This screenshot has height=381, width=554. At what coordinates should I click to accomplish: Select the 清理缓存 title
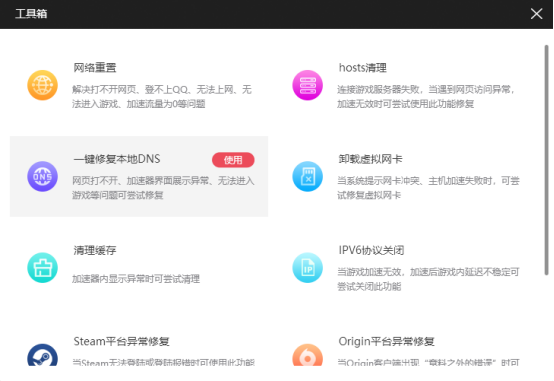95,250
